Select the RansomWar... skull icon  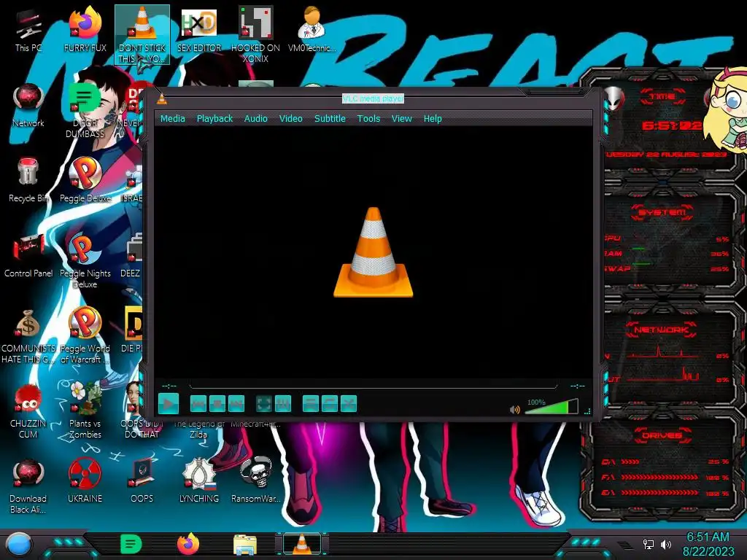(x=255, y=480)
